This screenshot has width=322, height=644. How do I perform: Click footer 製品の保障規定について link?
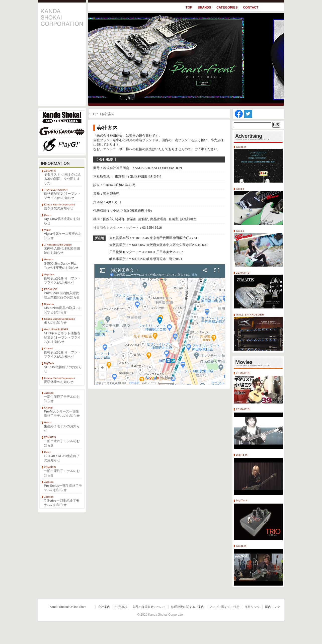pyautogui.click(x=149, y=607)
